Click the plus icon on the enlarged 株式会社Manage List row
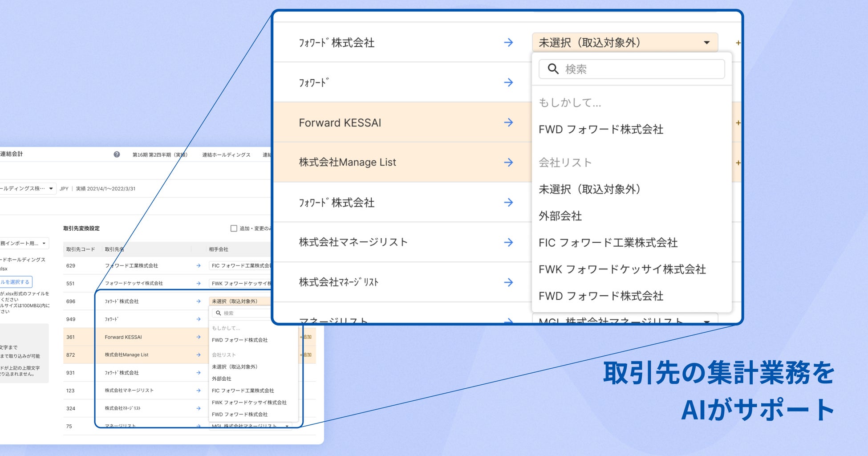 click(738, 163)
